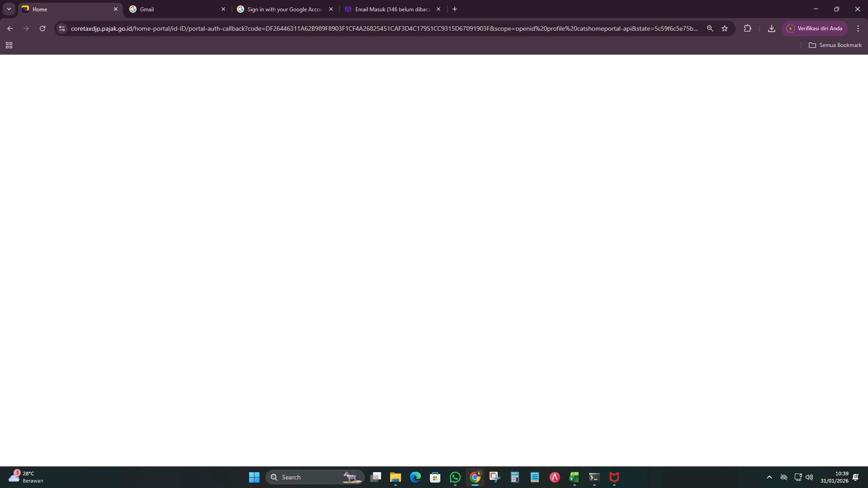Screen dimensions: 868x488
Task: Click the address bar zoom/search lens icon
Action: [x=710, y=28]
